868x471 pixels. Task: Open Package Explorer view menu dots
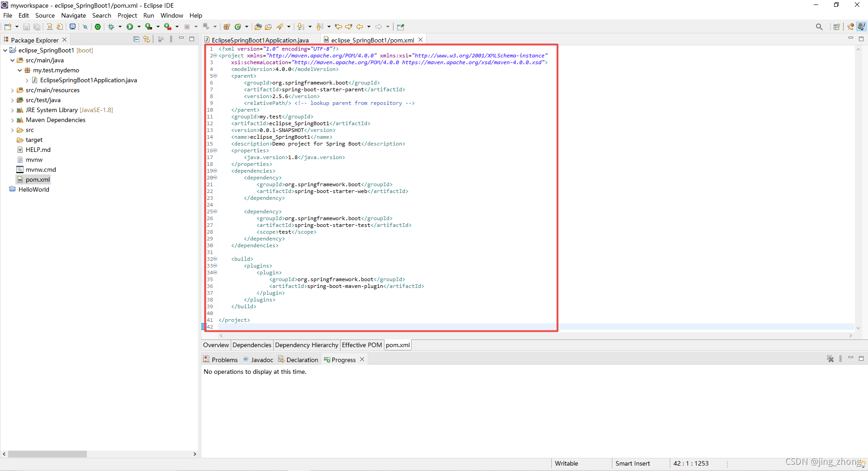pyautogui.click(x=171, y=39)
